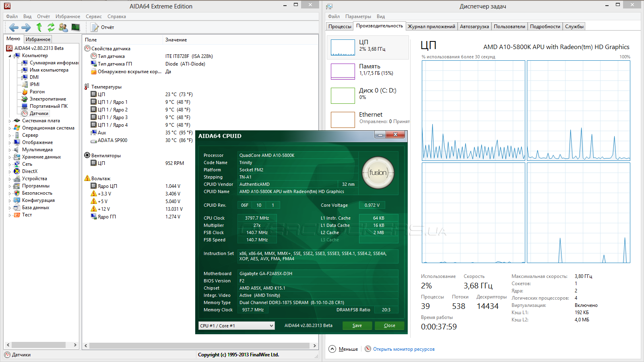The width and height of the screenshot is (644, 362).
Task: Click the users icon in AIDA64 toolbar
Action: click(63, 27)
